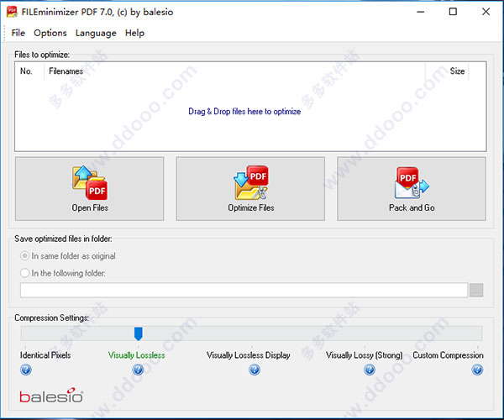Click the FILEminimizer app icon in title bar
Screen dimensions: 504x420
click(12, 12)
